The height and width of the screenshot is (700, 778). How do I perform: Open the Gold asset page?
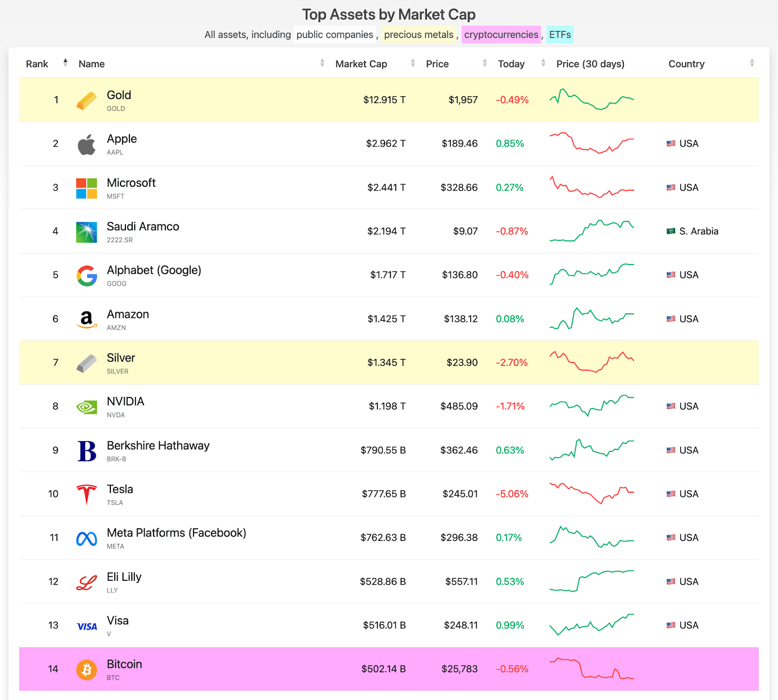pyautogui.click(x=119, y=95)
